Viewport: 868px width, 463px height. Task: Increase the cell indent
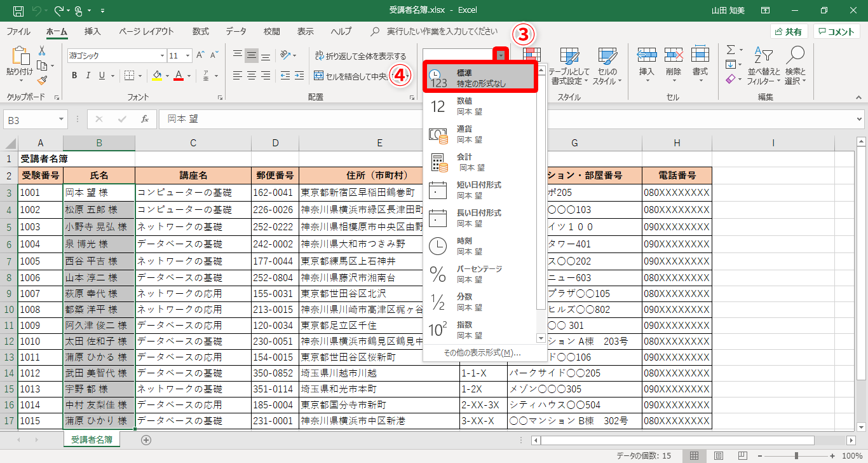click(299, 76)
